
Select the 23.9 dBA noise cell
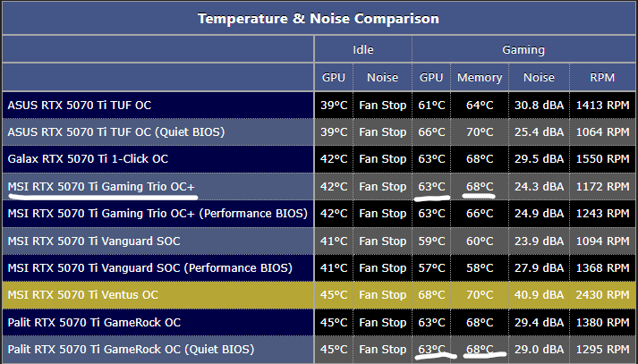540,241
